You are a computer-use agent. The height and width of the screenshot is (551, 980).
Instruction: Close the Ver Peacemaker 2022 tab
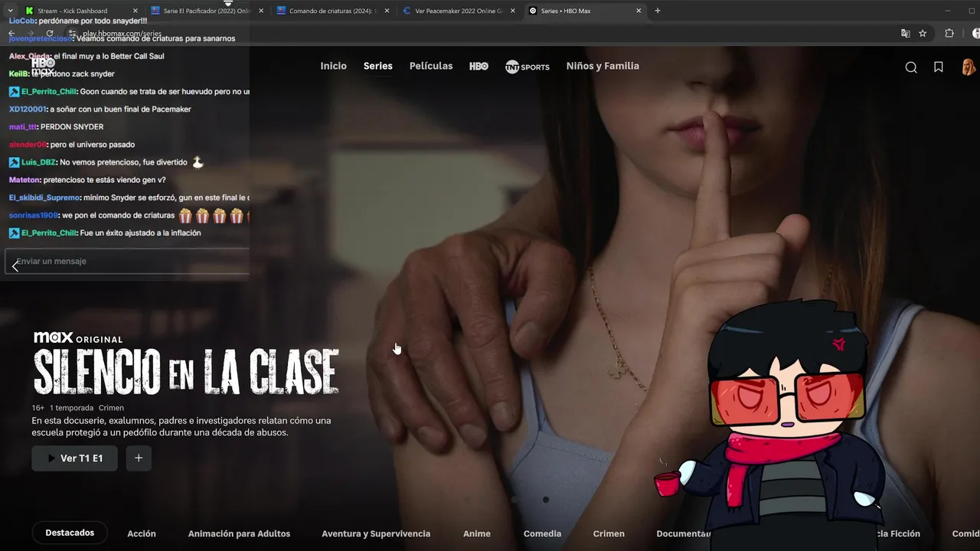pos(513,11)
